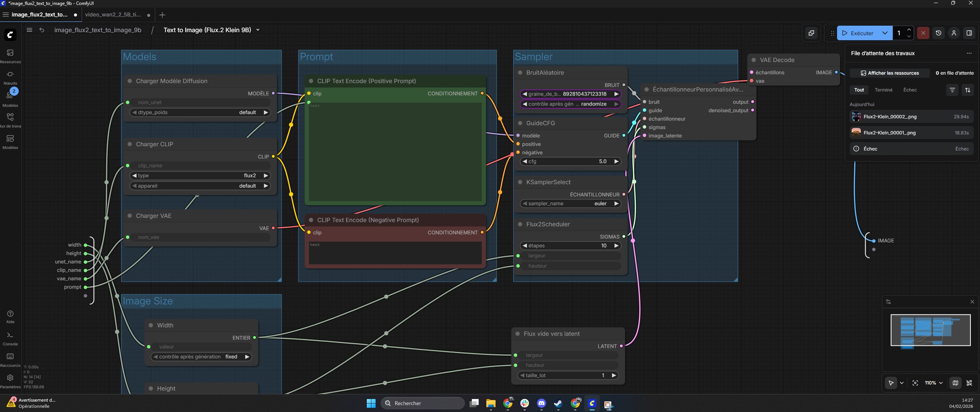Click the fit-view icon beside 110%
The height and width of the screenshot is (412, 980).
coord(915,383)
